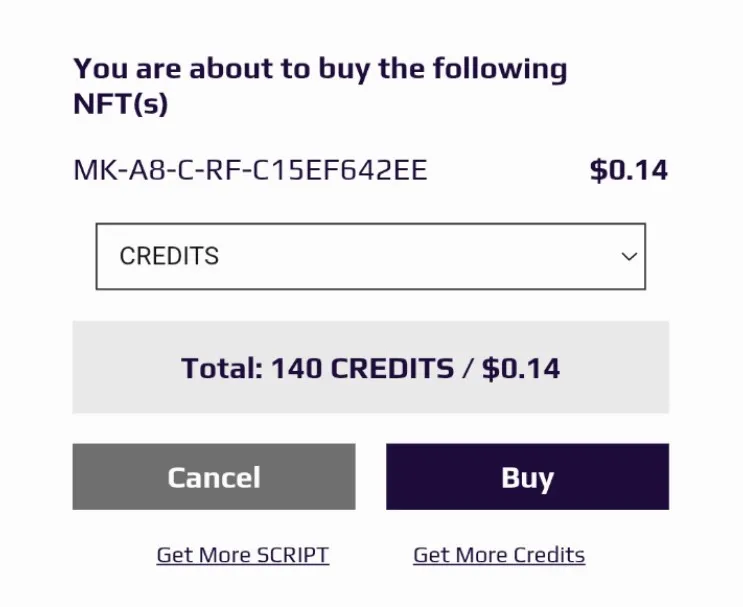Follow the Get More Credits link
Screen dimensions: 743x607
point(499,555)
